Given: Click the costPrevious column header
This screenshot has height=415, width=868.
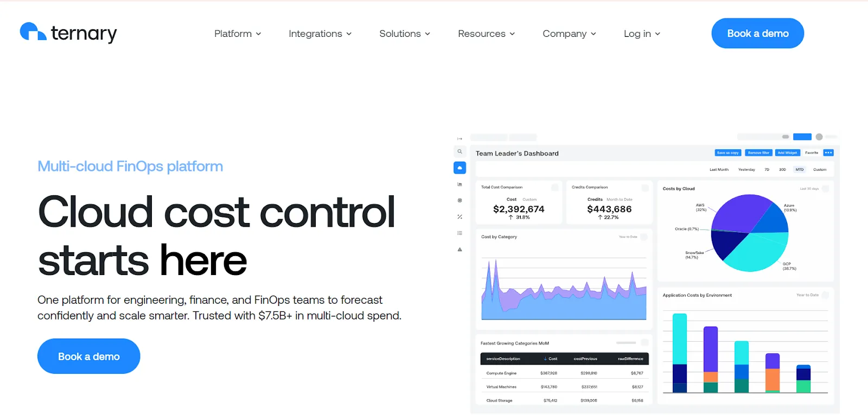Looking at the screenshot, I should pyautogui.click(x=585, y=359).
